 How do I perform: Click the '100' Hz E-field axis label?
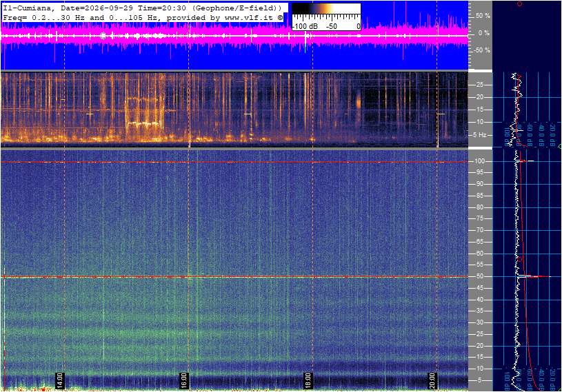point(479,161)
